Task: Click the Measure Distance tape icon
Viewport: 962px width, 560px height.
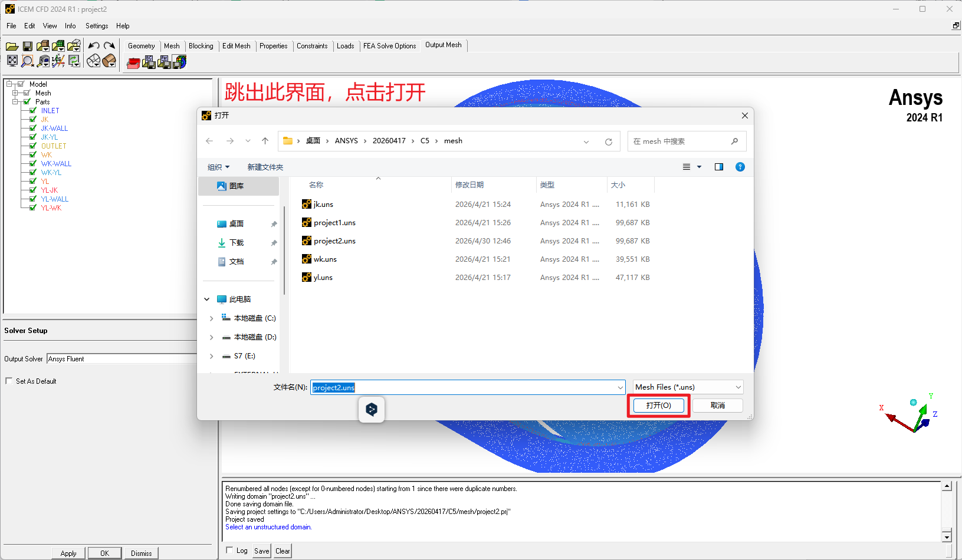Action: [x=42, y=61]
